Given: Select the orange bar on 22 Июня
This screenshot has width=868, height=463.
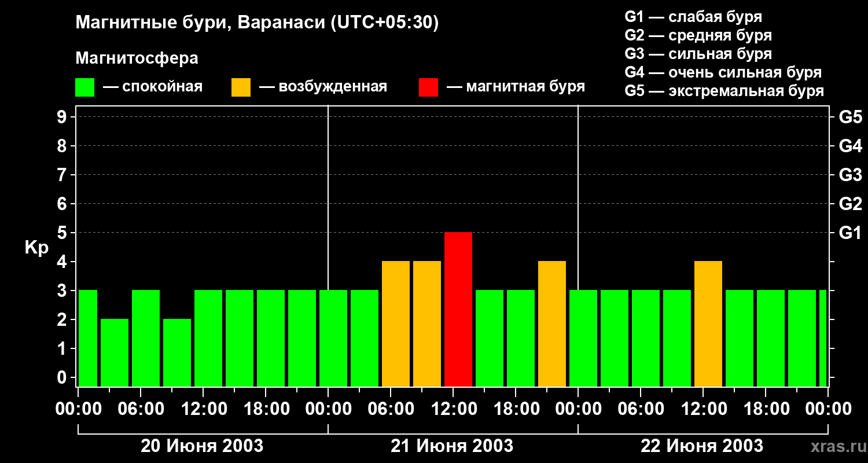Looking at the screenshot, I should click(708, 324).
